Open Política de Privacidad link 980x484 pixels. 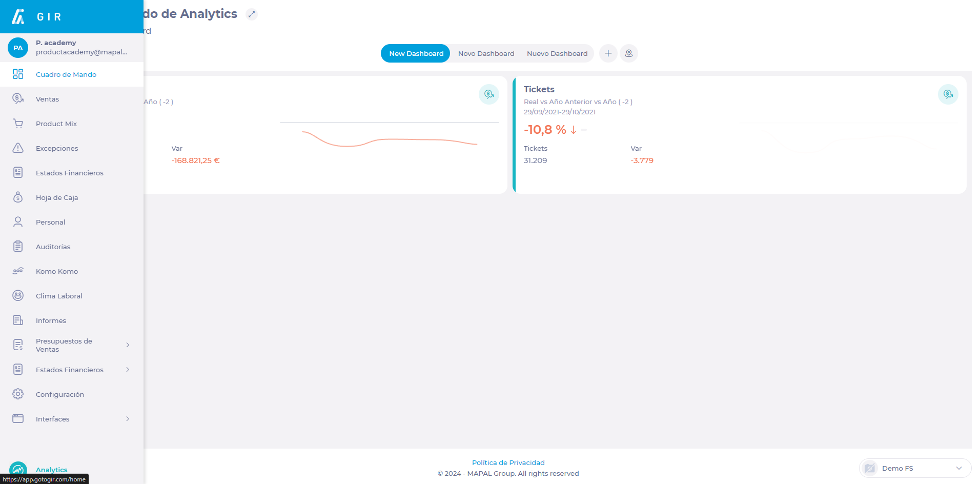[x=508, y=462]
